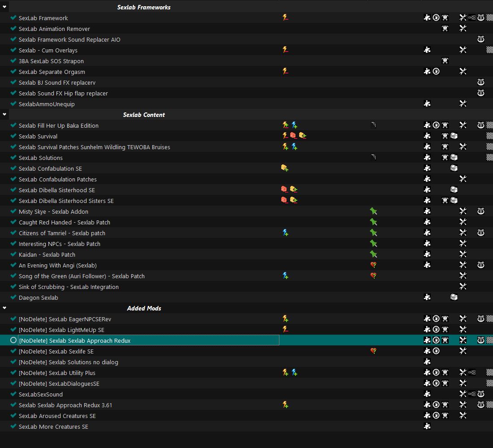The width and height of the screenshot is (493, 448).
Task: Click the yellow archive icon on Sexlab Confabulation SE row
Action: coord(284,168)
